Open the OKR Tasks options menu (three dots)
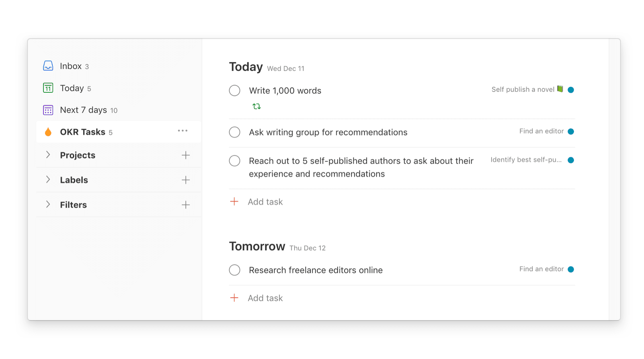The width and height of the screenshot is (644, 359). pyautogui.click(x=183, y=131)
